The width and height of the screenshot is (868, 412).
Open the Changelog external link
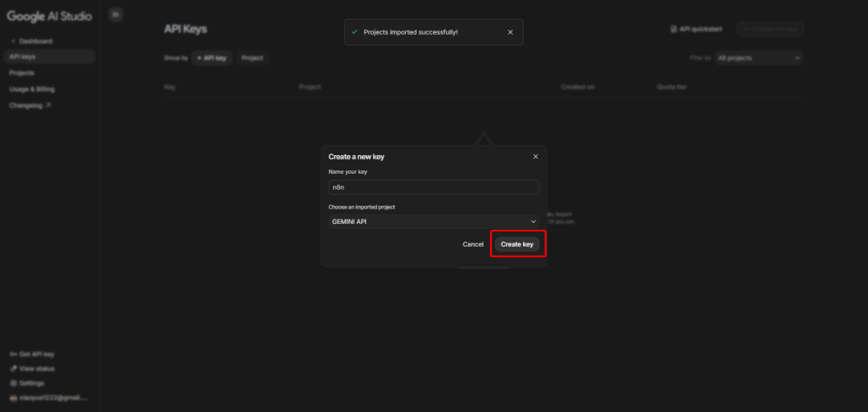pyautogui.click(x=30, y=105)
